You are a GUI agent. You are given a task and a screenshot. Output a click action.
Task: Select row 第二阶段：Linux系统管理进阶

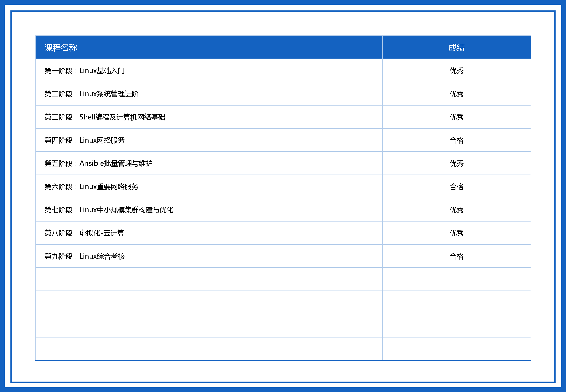tap(91, 94)
